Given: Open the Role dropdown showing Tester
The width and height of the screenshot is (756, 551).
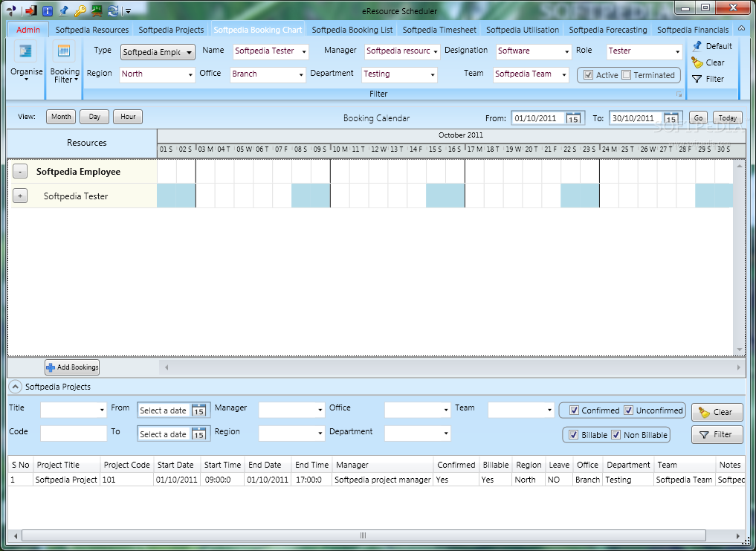Looking at the screenshot, I should (644, 51).
